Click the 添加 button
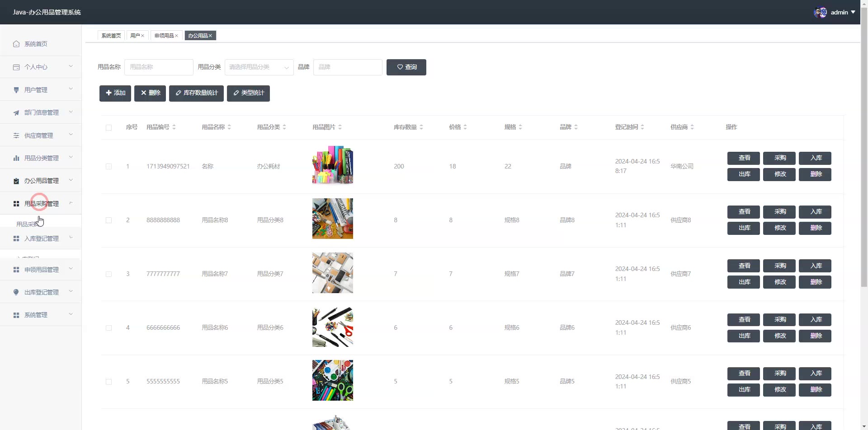Viewport: 868px width, 430px height. pos(115,93)
